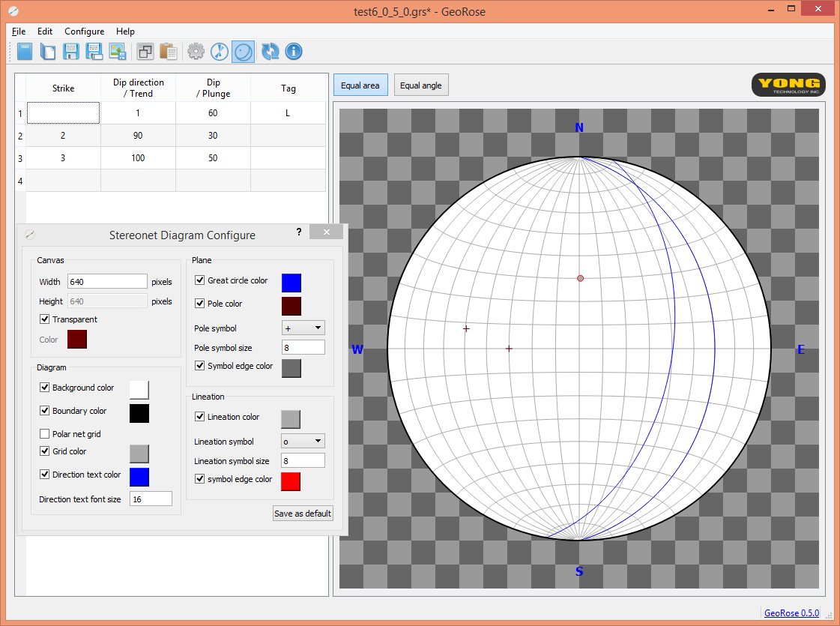Switch to the Equal area projection
Image resolution: width=840 pixels, height=626 pixels.
coord(360,85)
